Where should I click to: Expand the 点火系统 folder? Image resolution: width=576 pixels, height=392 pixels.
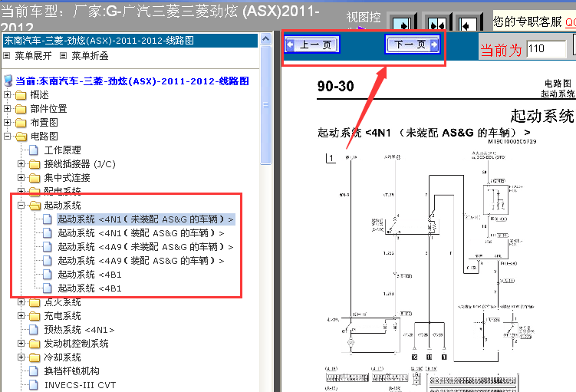21,302
